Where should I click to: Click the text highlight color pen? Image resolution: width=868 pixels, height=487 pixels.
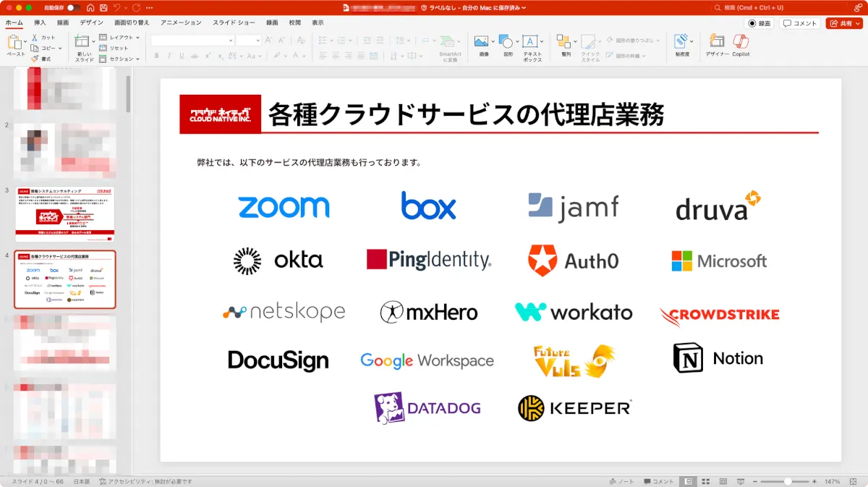click(x=276, y=55)
